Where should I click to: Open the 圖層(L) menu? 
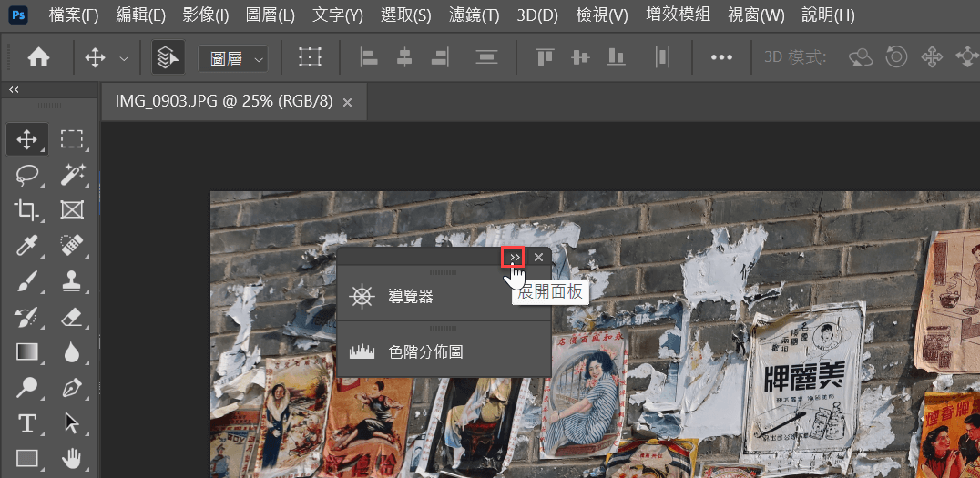tap(270, 16)
